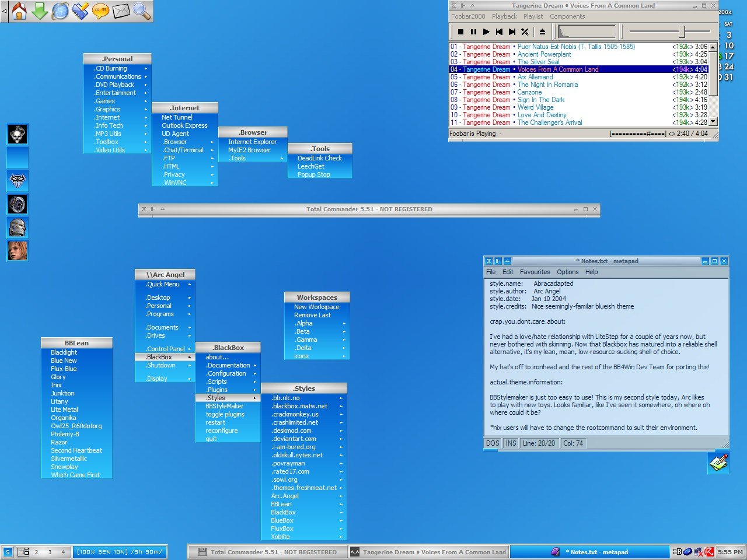The width and height of the screenshot is (747, 560).
Task: Collapse launcher bar with the left triangle
Action: pos(4,11)
